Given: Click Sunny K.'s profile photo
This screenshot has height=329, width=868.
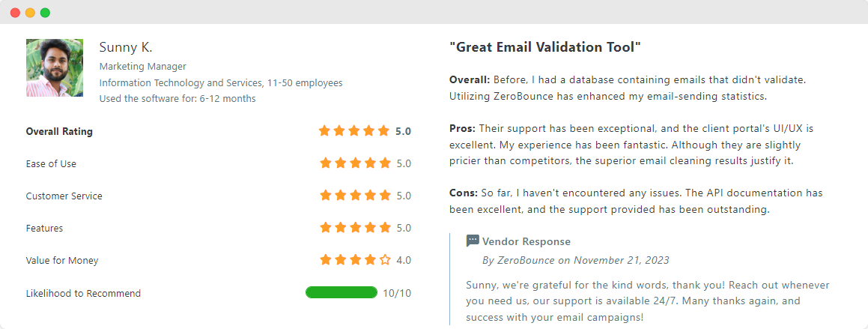Looking at the screenshot, I should pos(55,68).
